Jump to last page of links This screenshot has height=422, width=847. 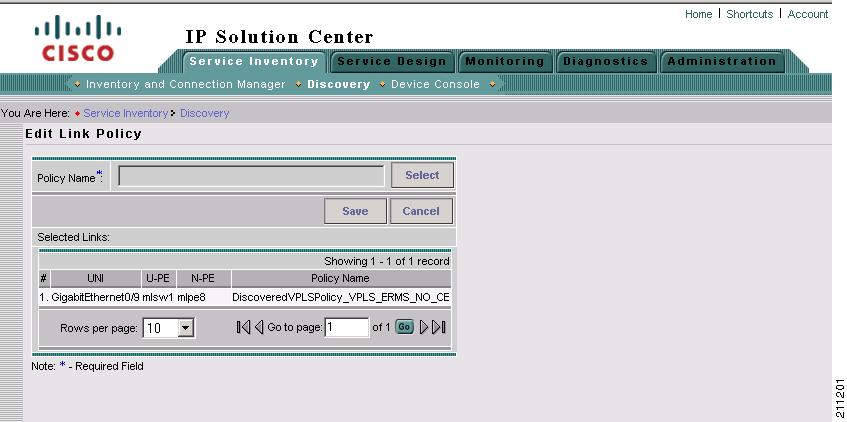click(439, 327)
